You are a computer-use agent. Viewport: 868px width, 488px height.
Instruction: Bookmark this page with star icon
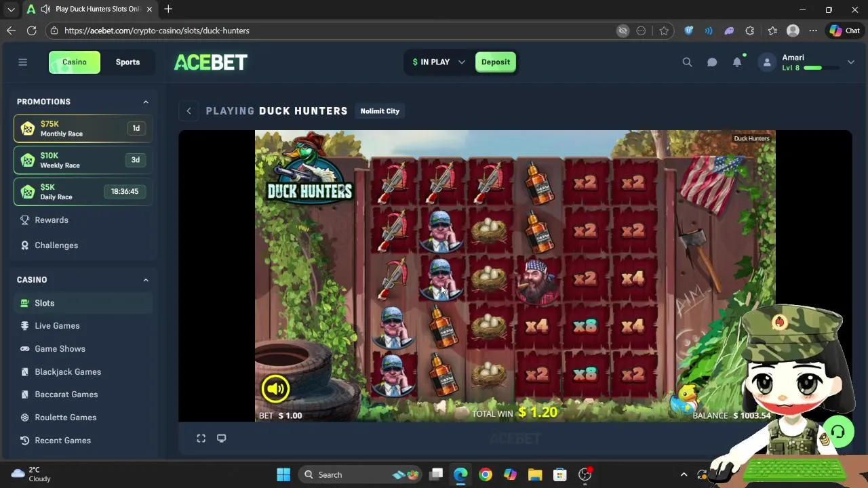[x=664, y=30]
